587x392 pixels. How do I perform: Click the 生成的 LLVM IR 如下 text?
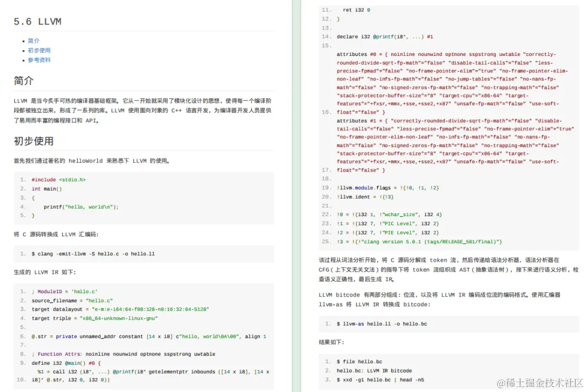pos(45,273)
